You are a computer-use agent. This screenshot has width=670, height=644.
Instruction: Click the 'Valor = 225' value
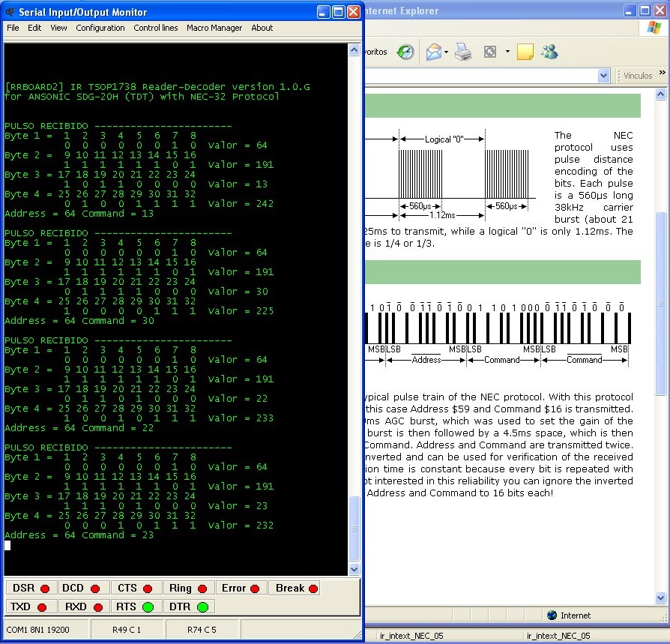[x=241, y=311]
